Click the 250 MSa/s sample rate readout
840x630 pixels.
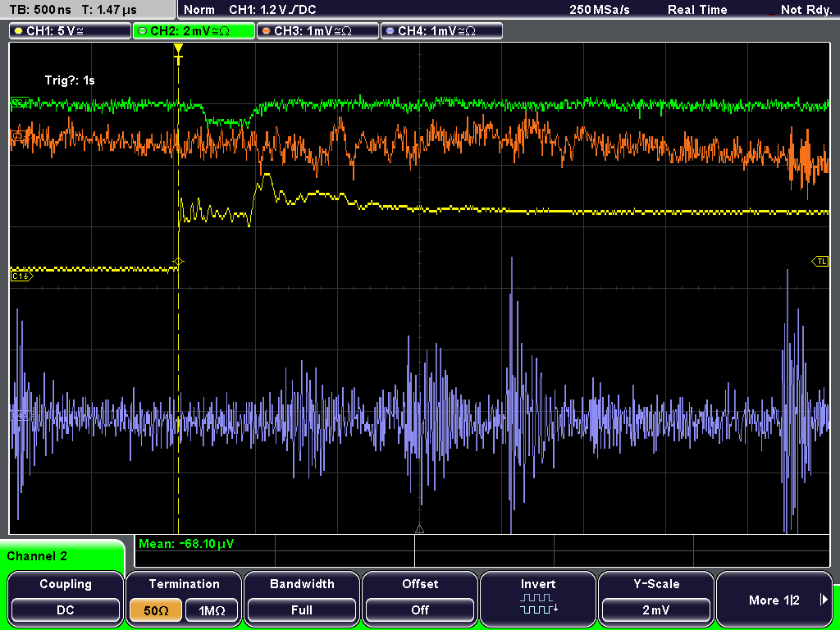click(x=600, y=10)
